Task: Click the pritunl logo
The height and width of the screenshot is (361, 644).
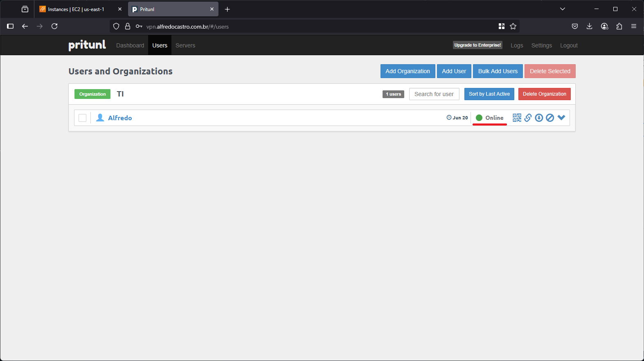Action: (87, 45)
